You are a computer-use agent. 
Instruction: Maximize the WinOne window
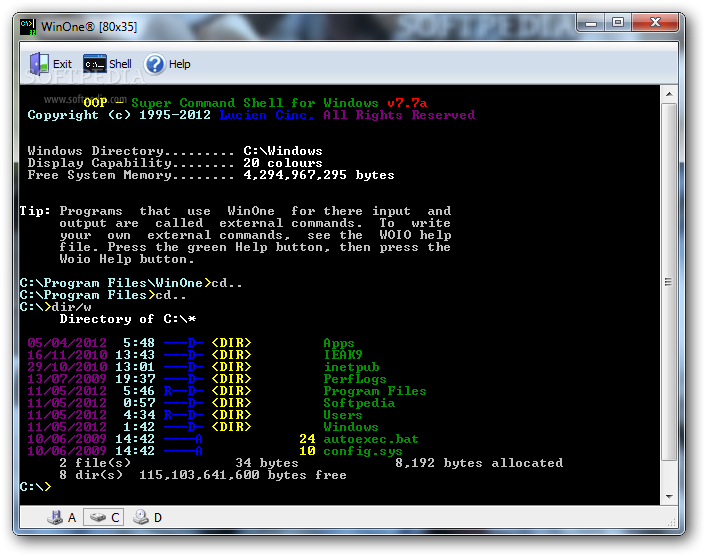618,23
